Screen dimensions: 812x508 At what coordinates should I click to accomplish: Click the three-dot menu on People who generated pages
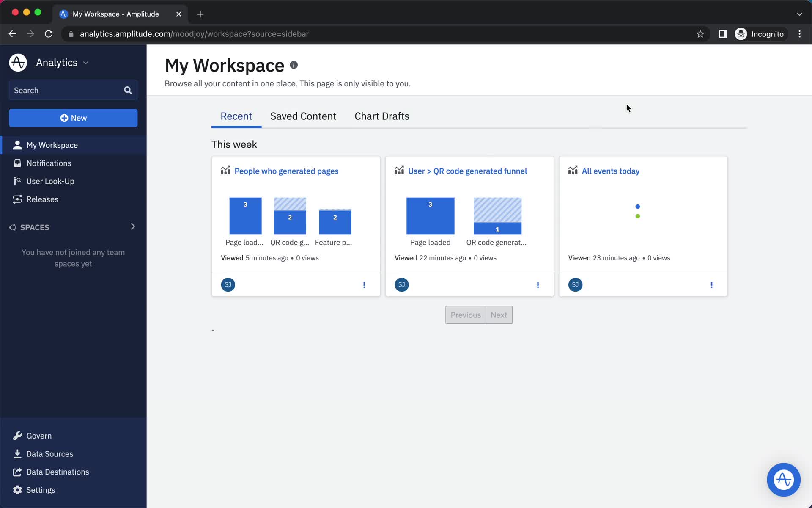click(364, 284)
